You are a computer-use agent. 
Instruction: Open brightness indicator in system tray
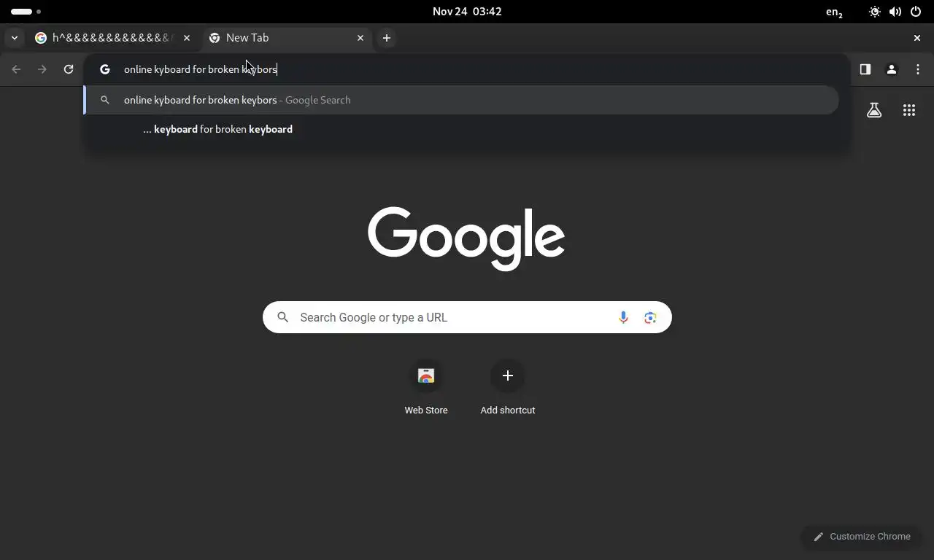pos(875,12)
